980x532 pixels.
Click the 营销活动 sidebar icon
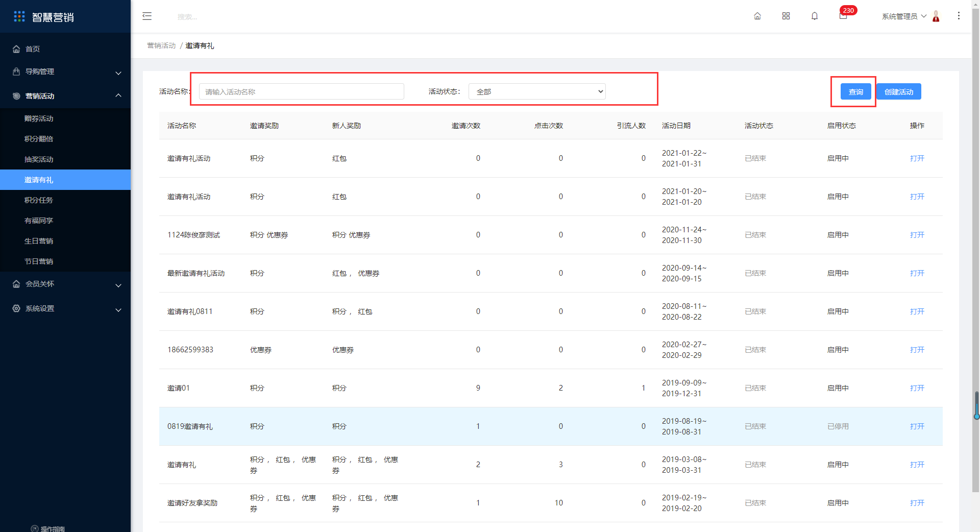tap(16, 96)
